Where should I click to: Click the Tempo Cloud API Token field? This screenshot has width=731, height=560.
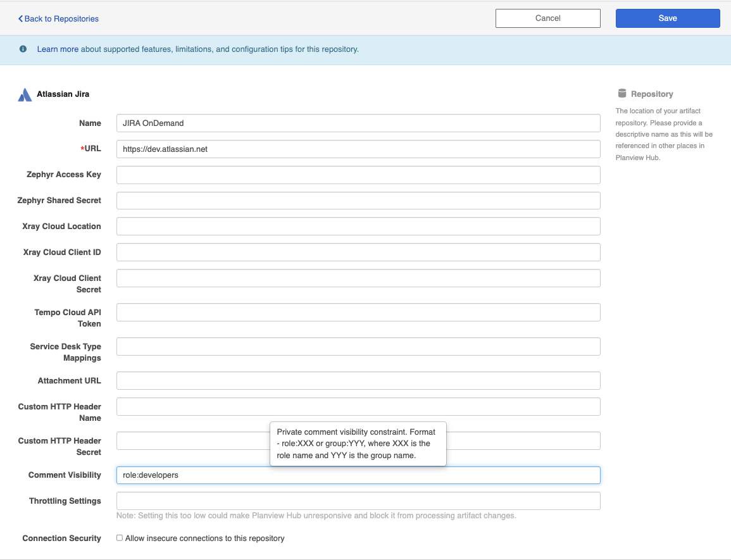pyautogui.click(x=358, y=313)
